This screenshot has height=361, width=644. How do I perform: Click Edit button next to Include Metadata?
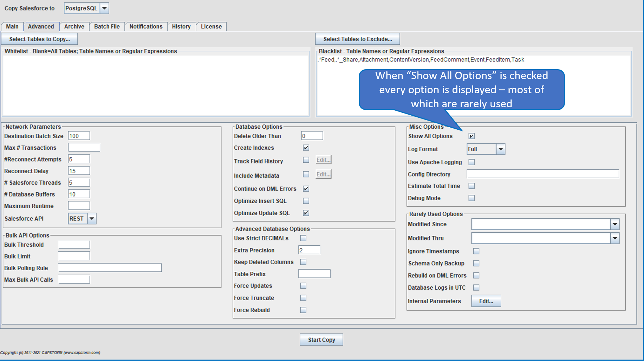[x=324, y=174]
